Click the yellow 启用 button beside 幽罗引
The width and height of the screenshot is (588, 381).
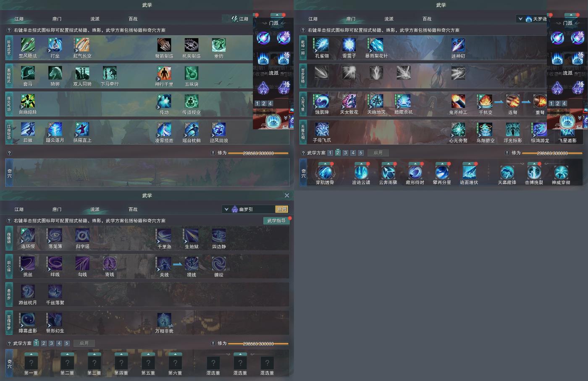pos(282,209)
